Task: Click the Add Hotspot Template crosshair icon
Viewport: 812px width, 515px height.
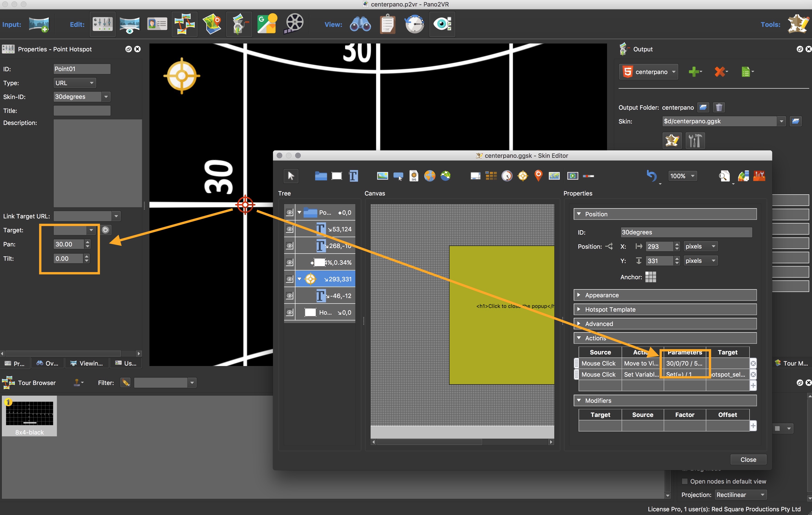Action: 523,176
